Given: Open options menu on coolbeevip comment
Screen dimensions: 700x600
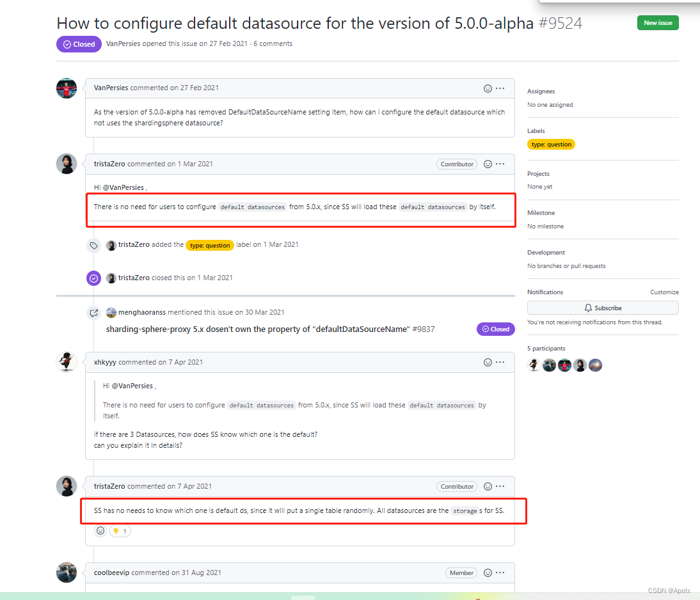Looking at the screenshot, I should pos(500,572).
